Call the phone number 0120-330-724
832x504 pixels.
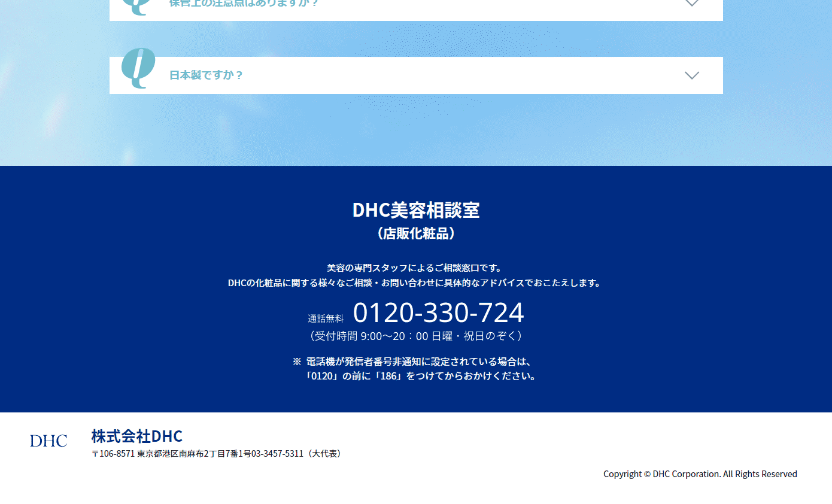coord(439,312)
